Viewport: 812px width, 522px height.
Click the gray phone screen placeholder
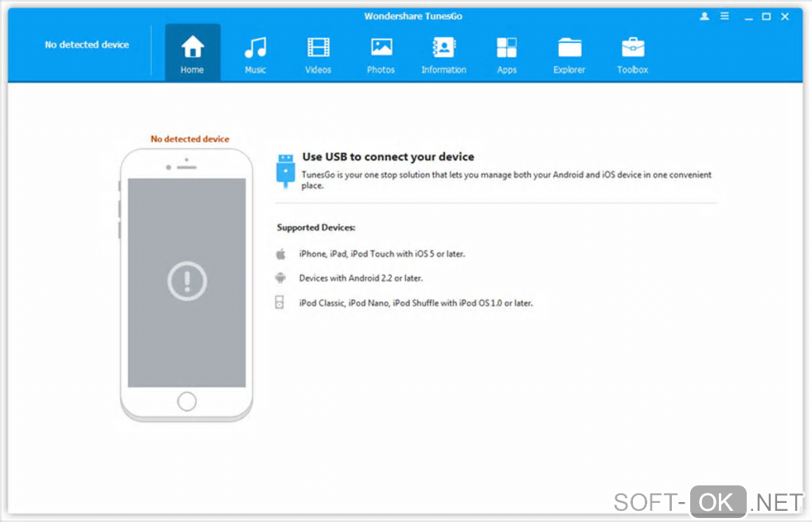click(x=187, y=282)
